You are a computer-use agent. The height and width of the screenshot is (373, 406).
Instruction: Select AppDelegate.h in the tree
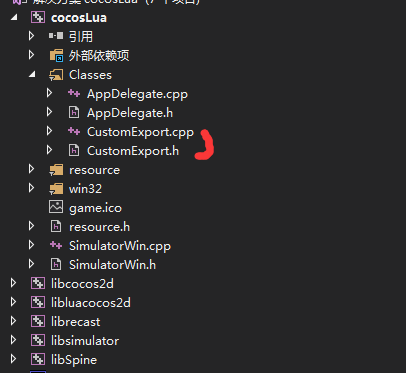(x=130, y=113)
